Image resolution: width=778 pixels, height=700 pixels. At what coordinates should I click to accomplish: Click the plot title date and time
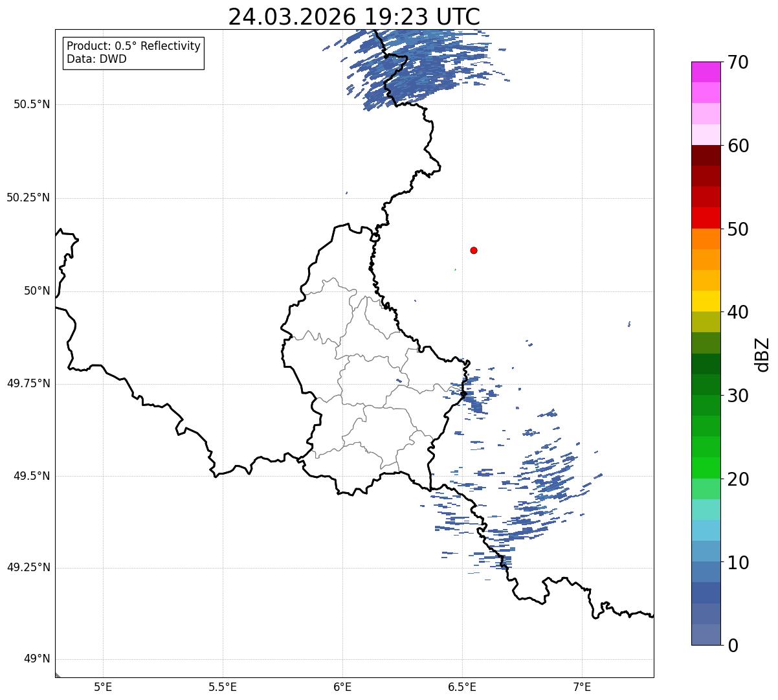click(x=354, y=17)
